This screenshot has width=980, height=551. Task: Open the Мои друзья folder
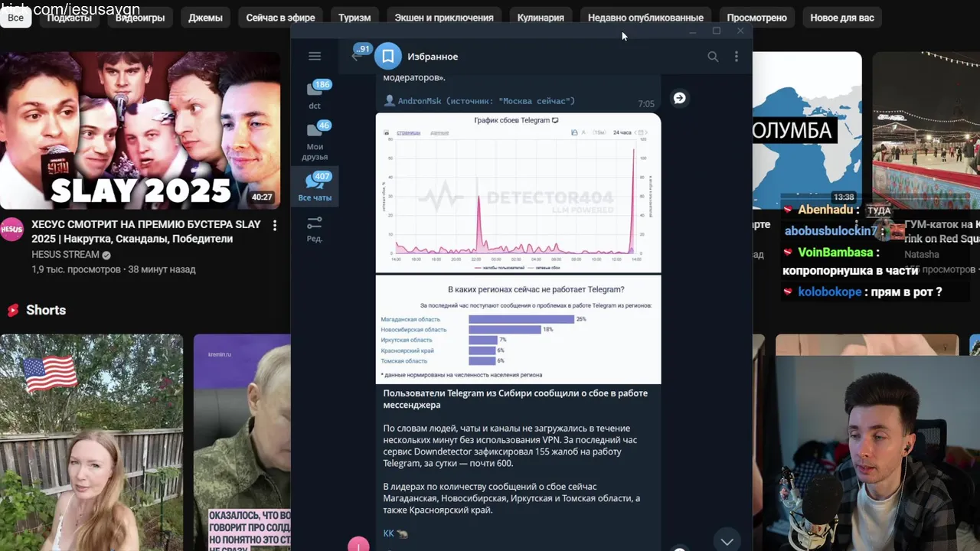click(x=315, y=140)
